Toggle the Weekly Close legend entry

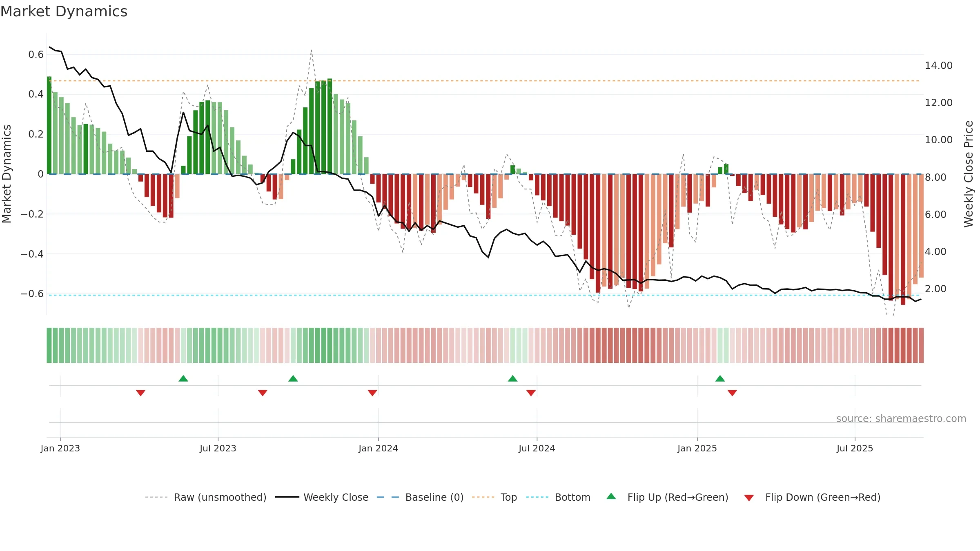click(321, 497)
